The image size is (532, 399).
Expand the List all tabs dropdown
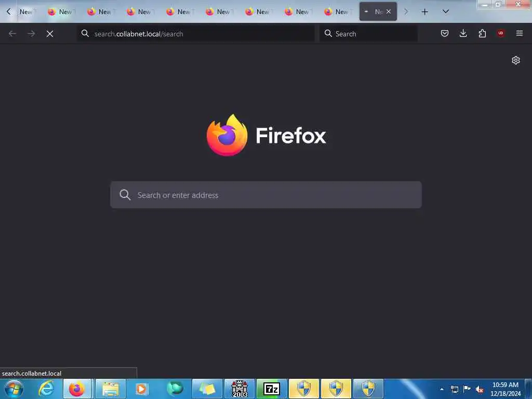tap(446, 12)
